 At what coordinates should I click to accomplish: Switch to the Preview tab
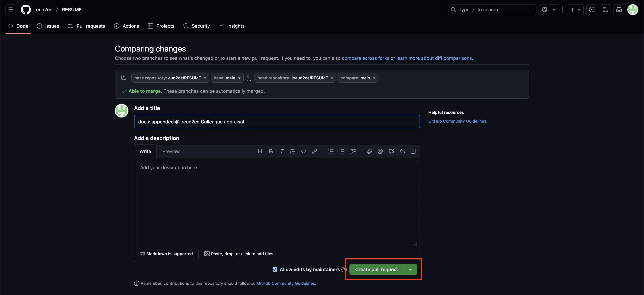coord(171,151)
